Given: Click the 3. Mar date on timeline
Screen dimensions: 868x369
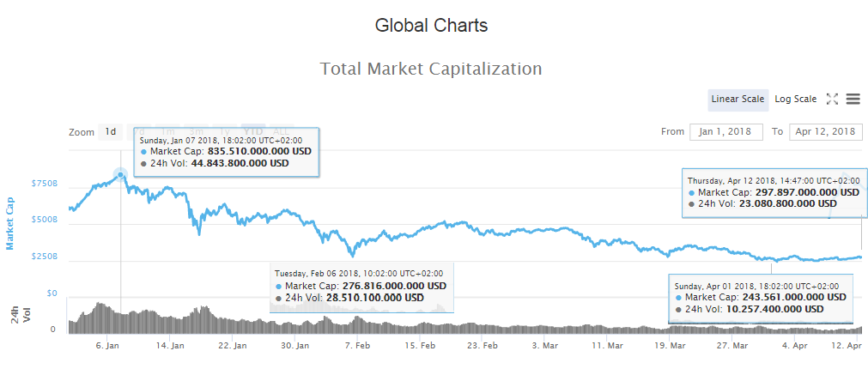Looking at the screenshot, I should coord(546,346).
